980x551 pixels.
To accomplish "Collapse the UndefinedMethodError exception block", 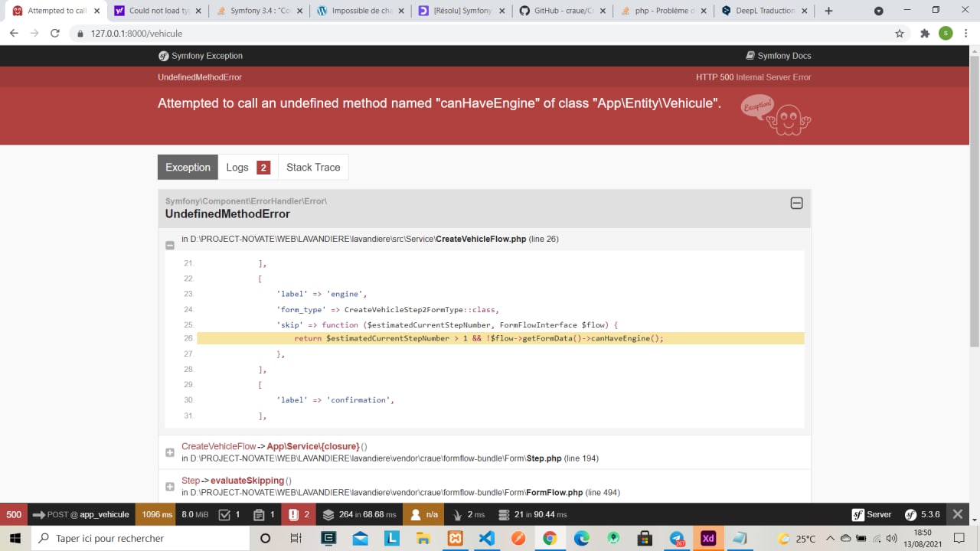I will coord(796,203).
